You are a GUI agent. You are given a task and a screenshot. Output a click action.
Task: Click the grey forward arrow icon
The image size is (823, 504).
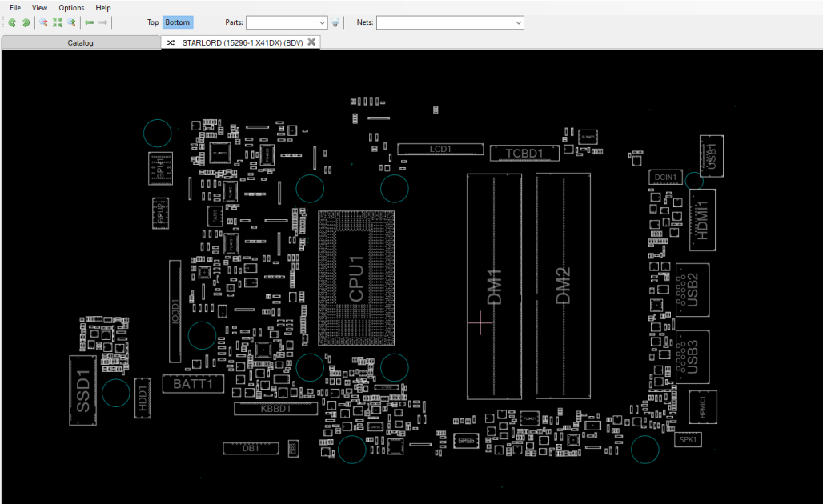(x=102, y=22)
